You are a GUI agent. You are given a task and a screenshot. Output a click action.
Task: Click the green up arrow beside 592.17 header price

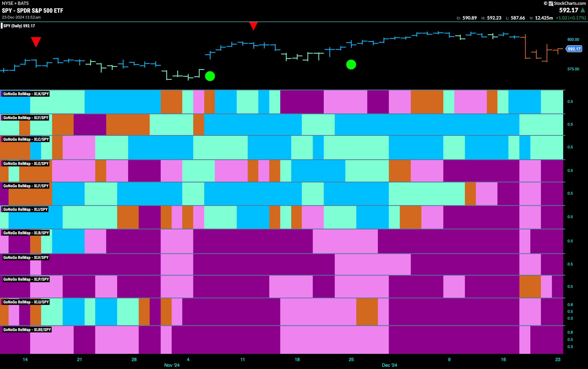tap(583, 10)
